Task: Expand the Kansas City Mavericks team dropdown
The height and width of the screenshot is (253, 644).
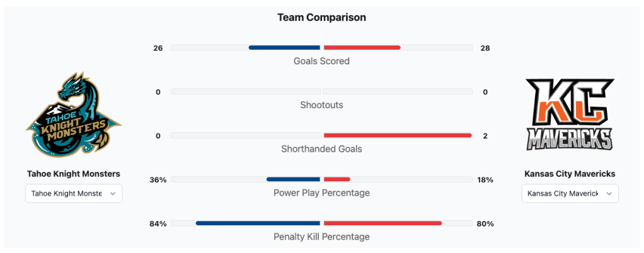Action: (570, 194)
